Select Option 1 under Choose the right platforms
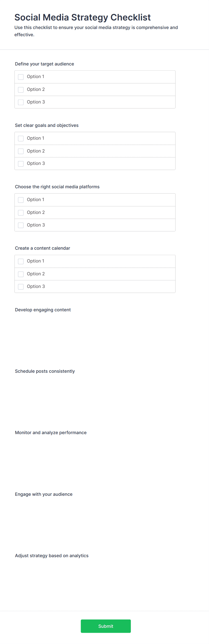Image resolution: width=209 pixels, height=644 pixels. coord(21,200)
